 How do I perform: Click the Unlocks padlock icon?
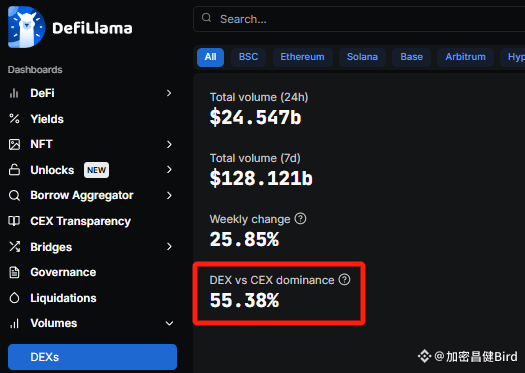point(14,170)
